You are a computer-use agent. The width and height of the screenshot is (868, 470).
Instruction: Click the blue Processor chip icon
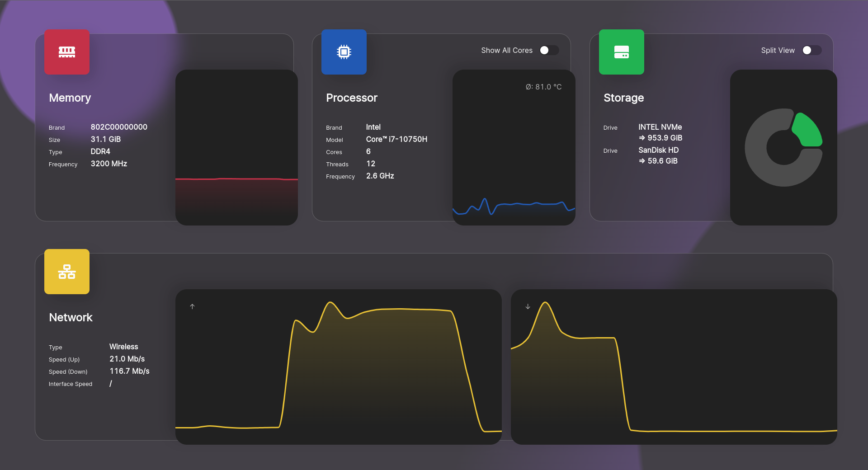point(344,52)
